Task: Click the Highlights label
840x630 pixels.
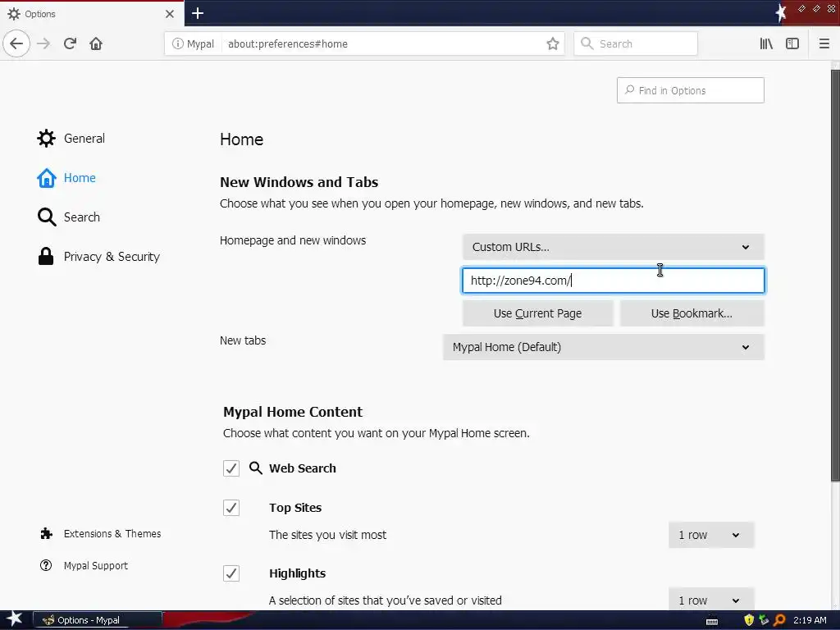Action: click(297, 573)
